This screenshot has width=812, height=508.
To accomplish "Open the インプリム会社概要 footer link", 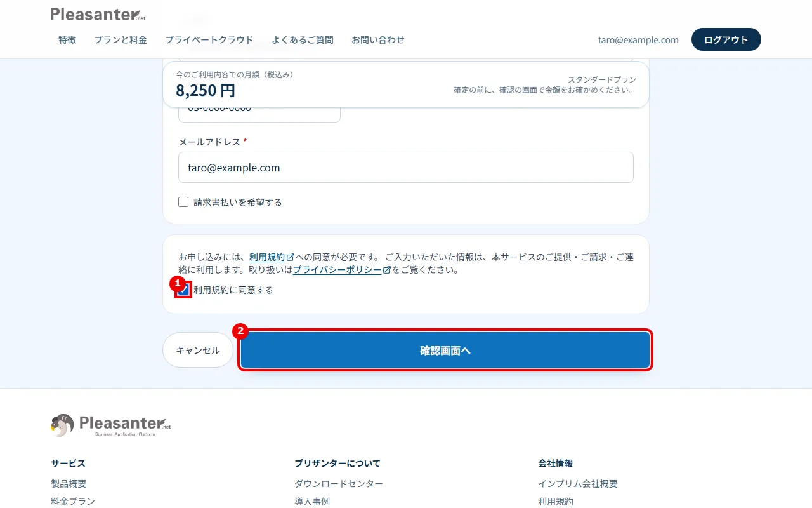I will tap(578, 484).
